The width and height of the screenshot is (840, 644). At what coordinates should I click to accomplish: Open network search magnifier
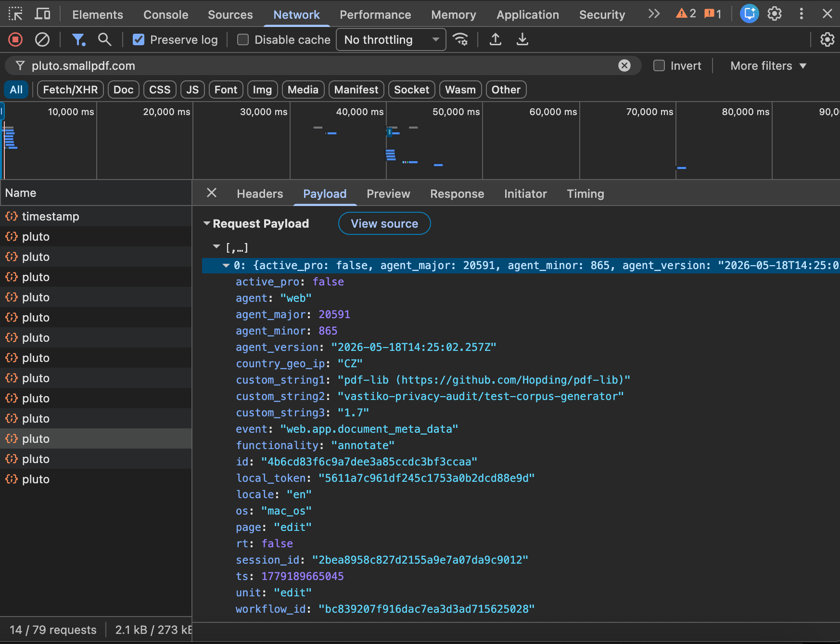click(104, 39)
